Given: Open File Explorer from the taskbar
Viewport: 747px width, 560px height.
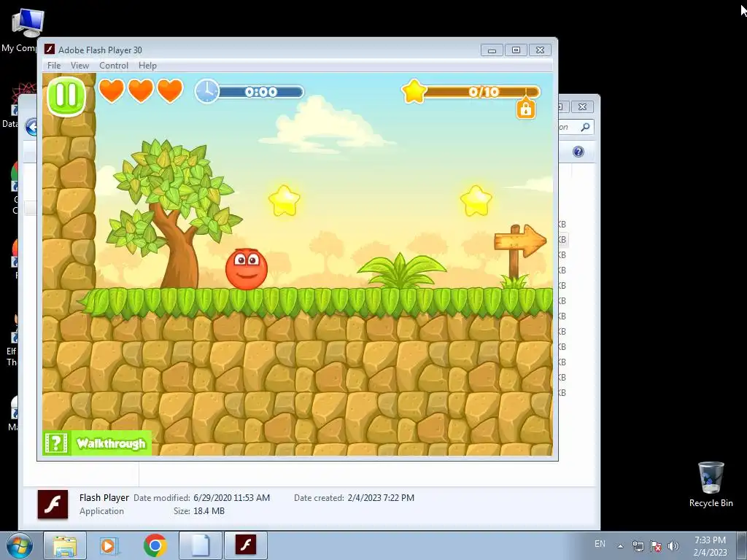Looking at the screenshot, I should click(65, 545).
